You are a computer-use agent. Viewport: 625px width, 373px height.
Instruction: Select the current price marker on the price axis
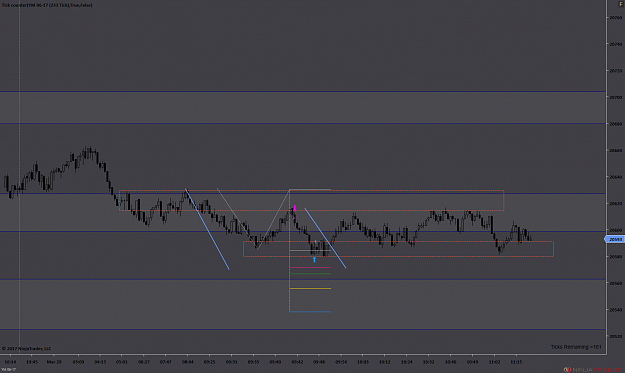click(x=615, y=240)
